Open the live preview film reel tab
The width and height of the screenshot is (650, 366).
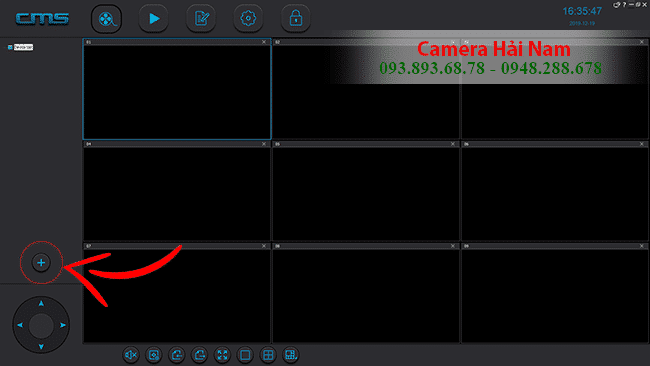(x=107, y=19)
